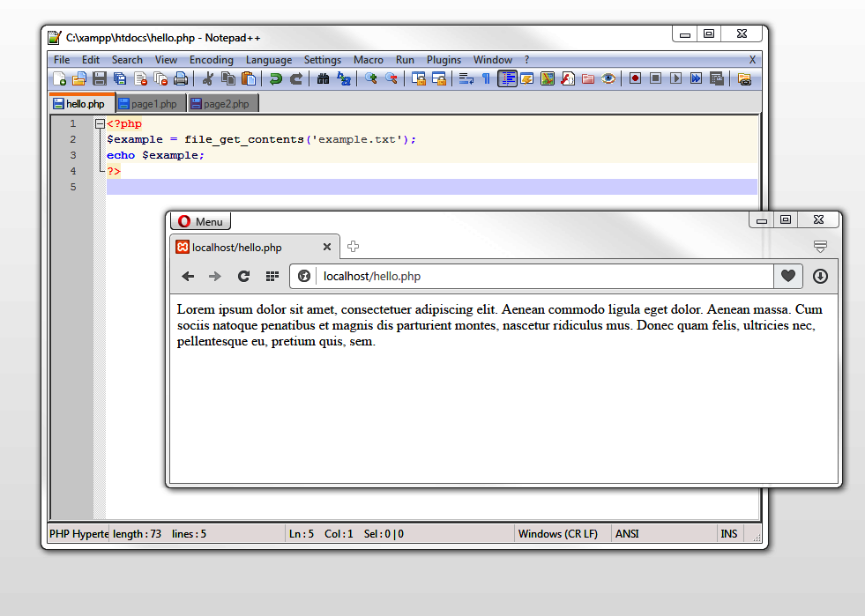Open the Opera Menu dropdown
Viewport: 865px width, 616px height.
[200, 221]
